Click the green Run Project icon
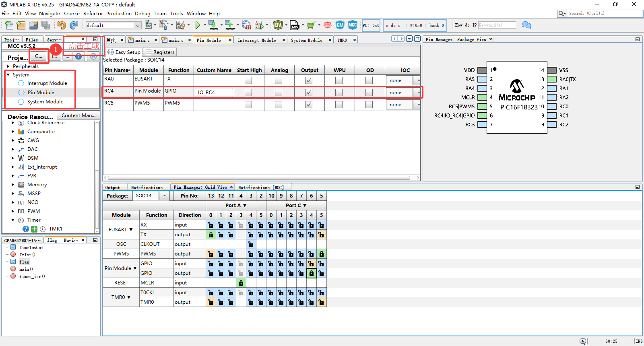The image size is (644, 346). (x=198, y=25)
